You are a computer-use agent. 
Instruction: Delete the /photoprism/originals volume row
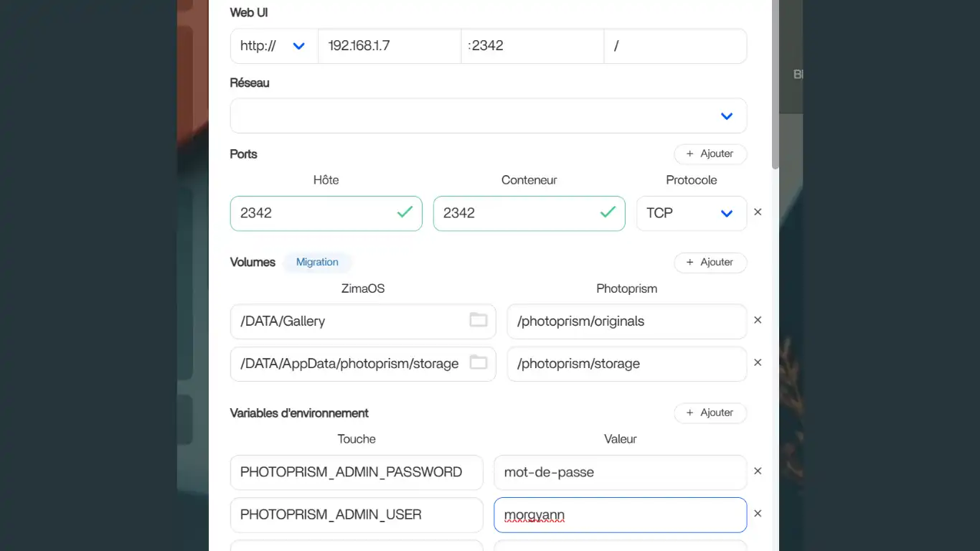758,321
